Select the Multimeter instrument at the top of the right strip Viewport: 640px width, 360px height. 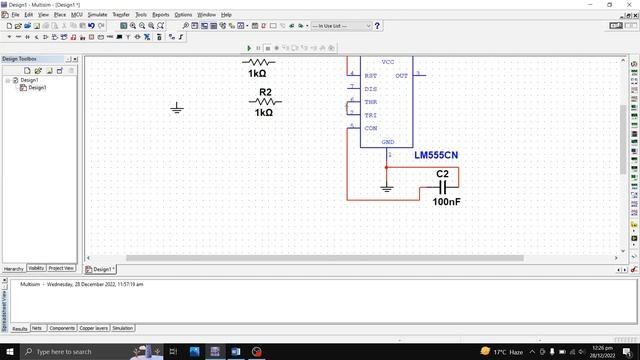coord(634,64)
